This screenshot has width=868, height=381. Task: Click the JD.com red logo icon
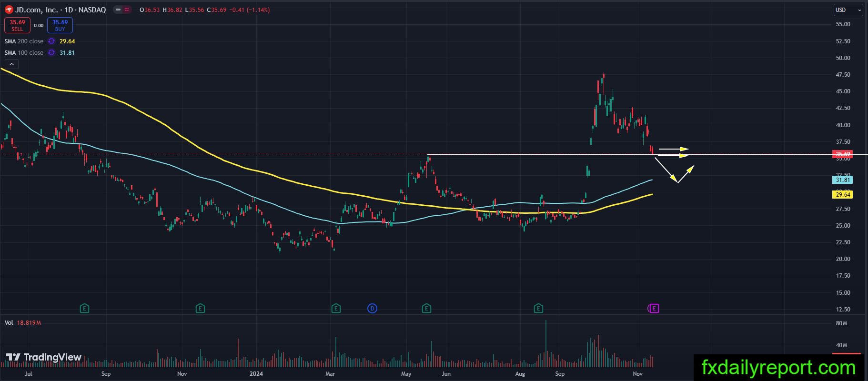tap(9, 10)
